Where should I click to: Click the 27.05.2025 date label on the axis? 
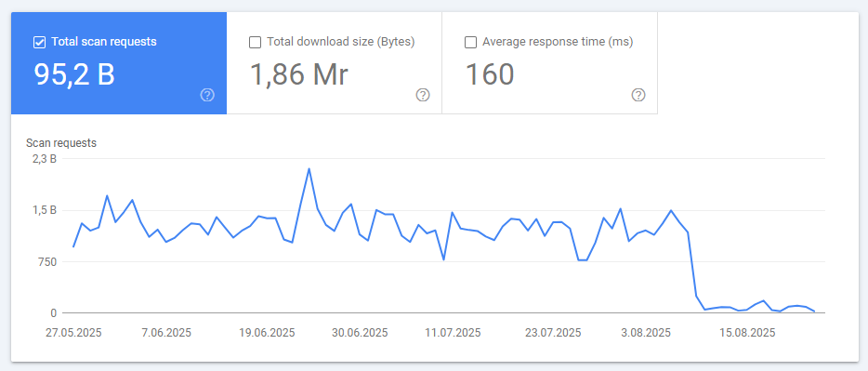click(73, 333)
